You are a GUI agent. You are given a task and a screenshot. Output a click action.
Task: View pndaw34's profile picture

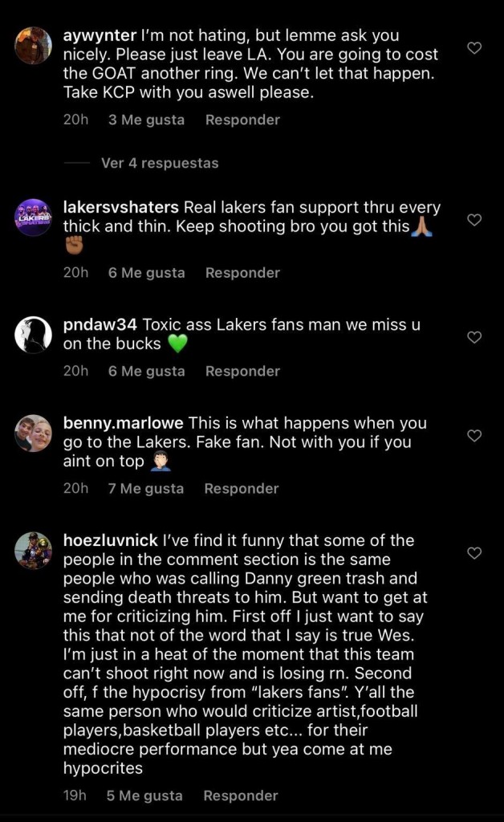(34, 335)
